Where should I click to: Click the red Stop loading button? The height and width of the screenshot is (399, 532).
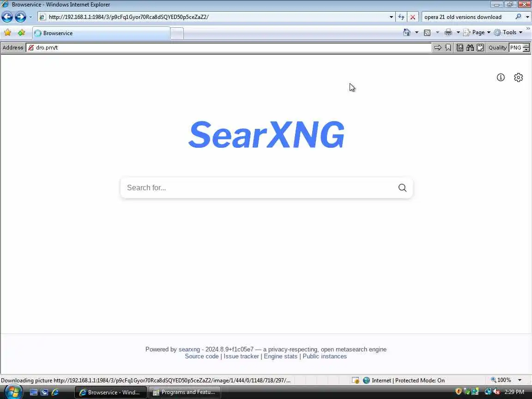click(412, 17)
